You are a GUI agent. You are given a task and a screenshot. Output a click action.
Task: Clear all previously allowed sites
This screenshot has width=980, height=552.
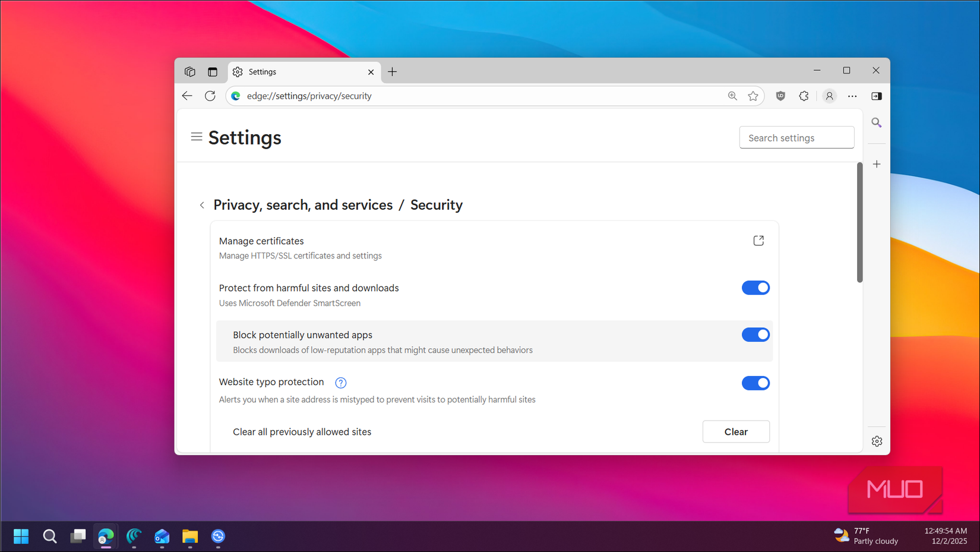point(736,431)
